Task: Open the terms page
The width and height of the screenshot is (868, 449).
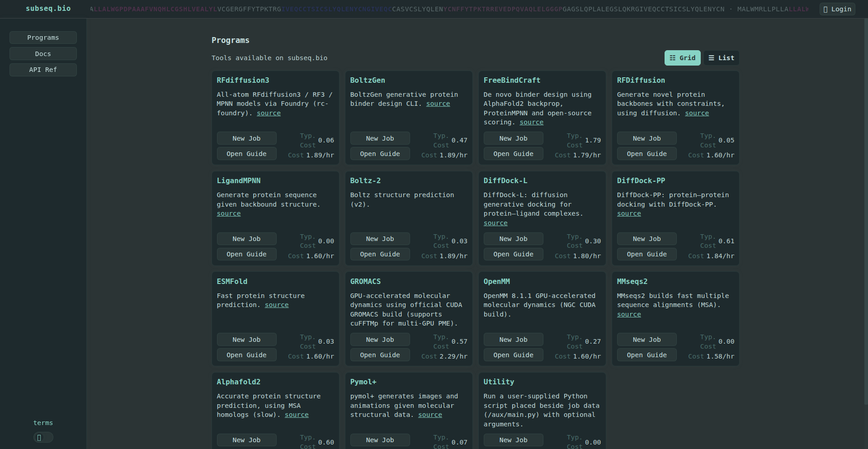Action: (43, 422)
